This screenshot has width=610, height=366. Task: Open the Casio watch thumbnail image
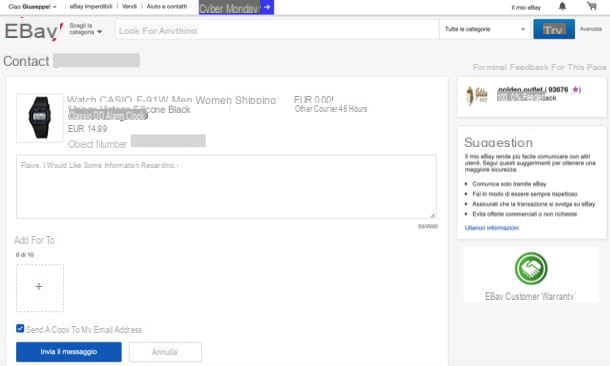tap(40, 118)
